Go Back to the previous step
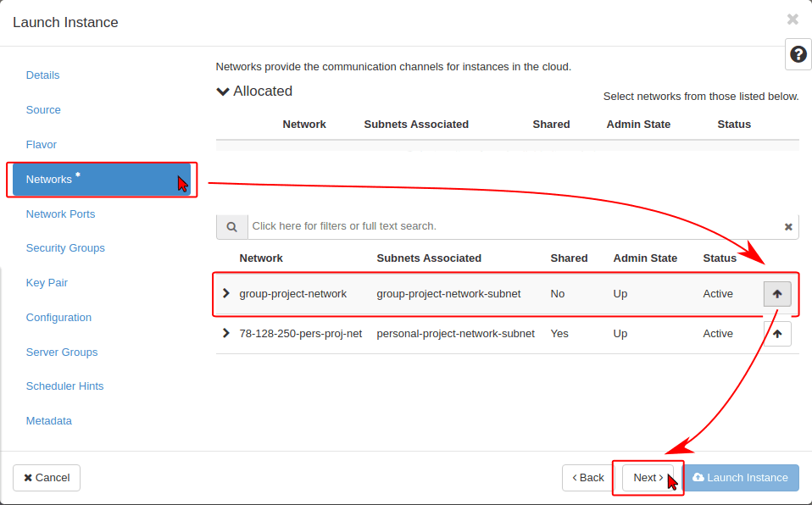The image size is (812, 505). pos(587,478)
